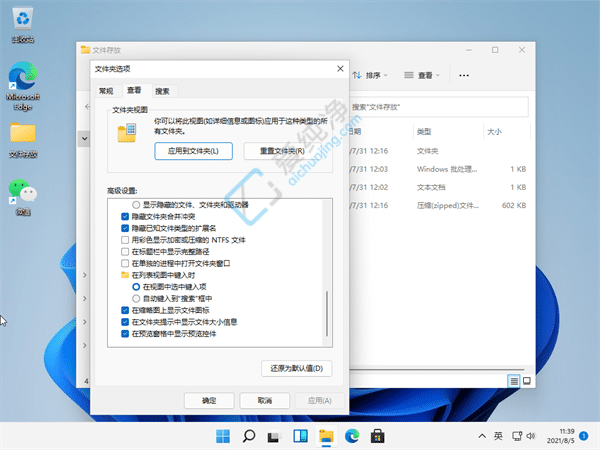This screenshot has height=450, width=600.
Task: Select the 602 KB zipped file row
Action: 439,205
